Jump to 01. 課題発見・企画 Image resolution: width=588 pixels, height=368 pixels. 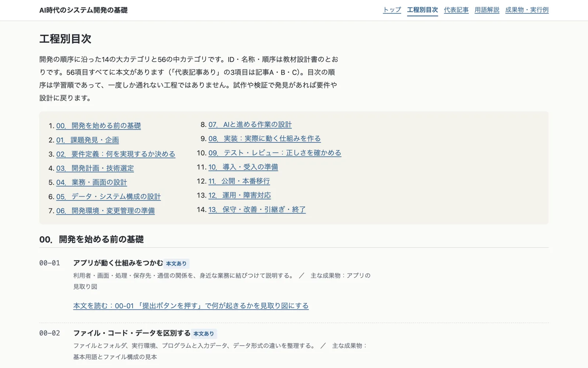coord(87,140)
